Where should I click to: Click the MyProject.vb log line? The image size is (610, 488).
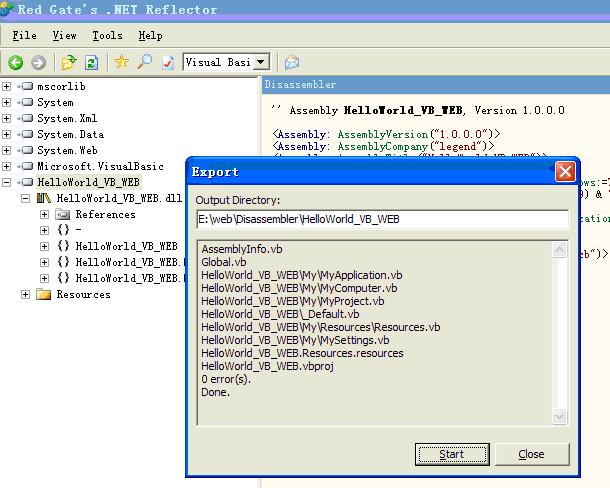pos(293,301)
